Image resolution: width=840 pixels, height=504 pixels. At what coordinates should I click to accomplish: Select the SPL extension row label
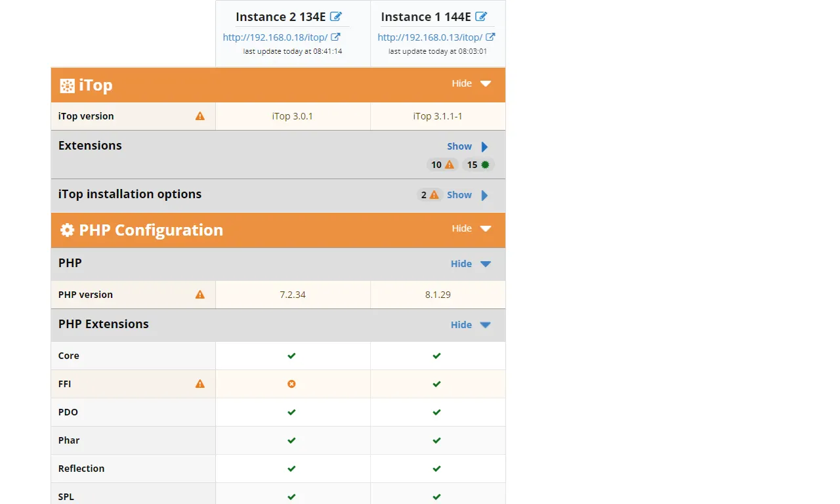point(66,497)
